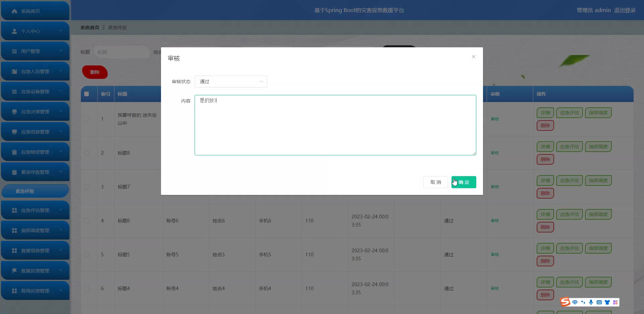The height and width of the screenshot is (314, 644).
Task: Check the checkbox for row 4 标题6
Action: pos(87,221)
